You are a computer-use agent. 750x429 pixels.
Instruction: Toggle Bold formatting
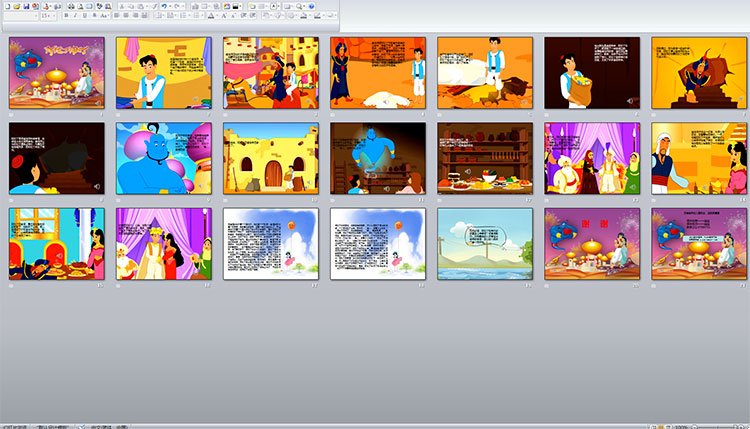click(66, 15)
